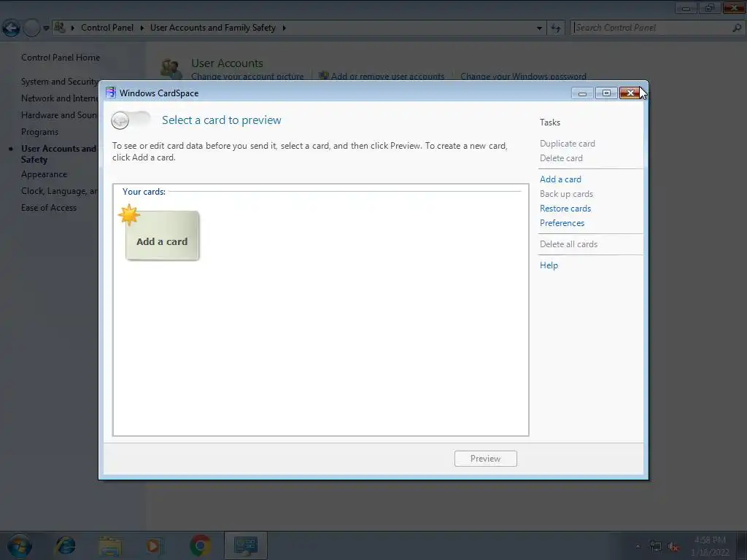The image size is (747, 560).
Task: Select User Accounts and Family Safety breadcrumb
Action: [x=212, y=28]
